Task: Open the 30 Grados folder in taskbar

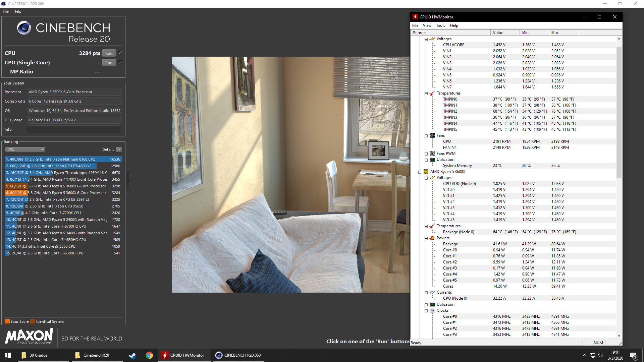Action: (x=44, y=355)
